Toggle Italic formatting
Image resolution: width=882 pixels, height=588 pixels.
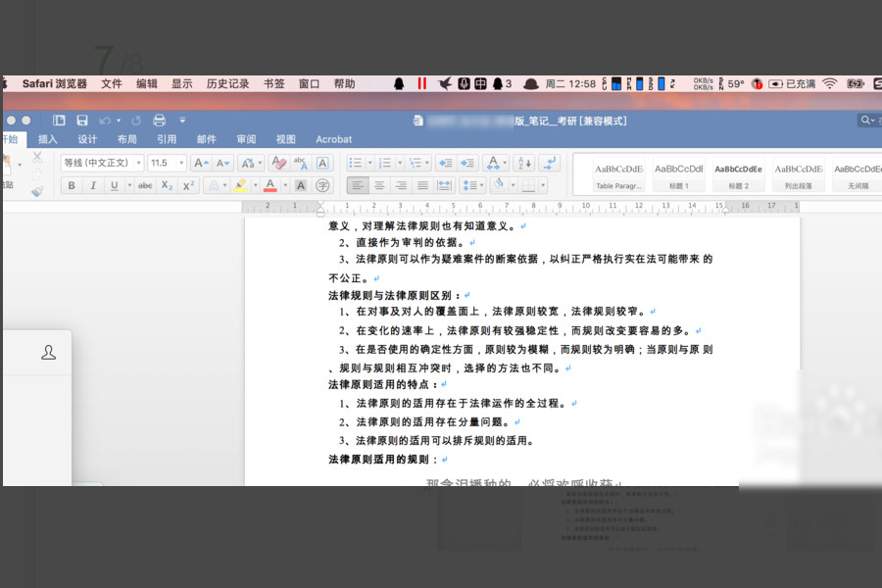click(x=93, y=185)
